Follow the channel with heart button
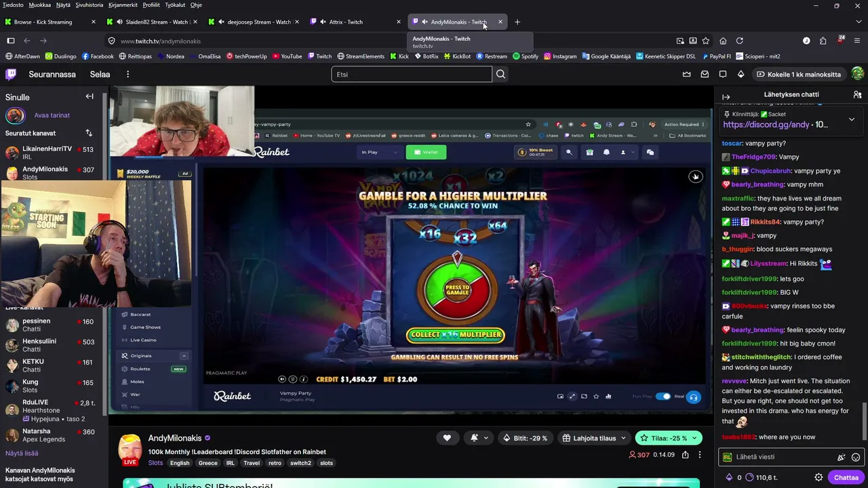 click(447, 438)
